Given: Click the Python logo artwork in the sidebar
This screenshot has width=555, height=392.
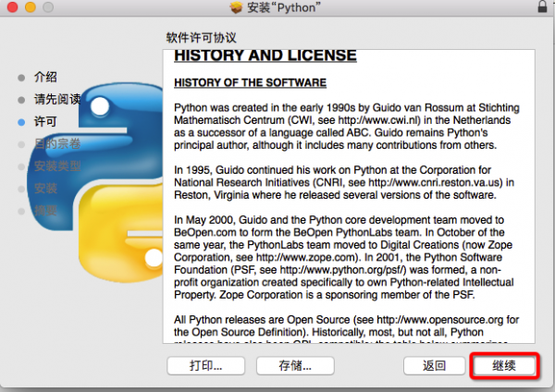Looking at the screenshot, I should pyautogui.click(x=95, y=182).
